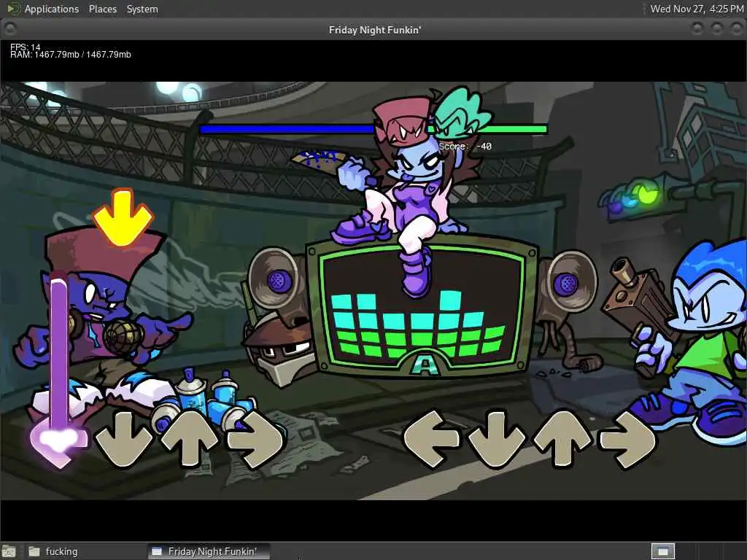Image resolution: width=747 pixels, height=560 pixels.
Task: Click the clock showing Wed Nov 27
Action: (x=697, y=9)
